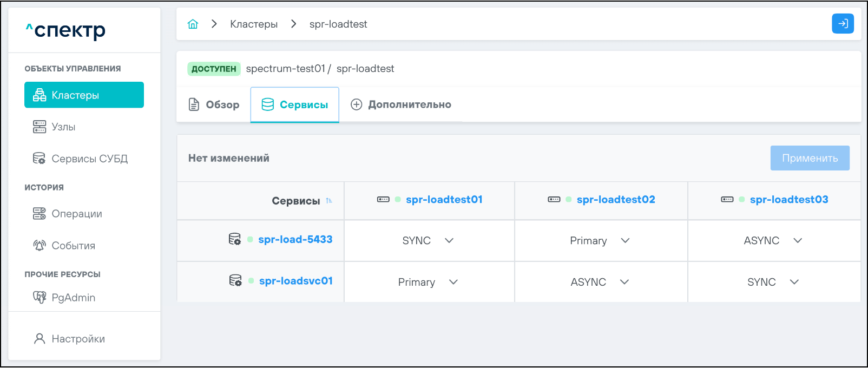The width and height of the screenshot is (868, 368).
Task: Open the Дополнительно tab
Action: [x=401, y=105]
